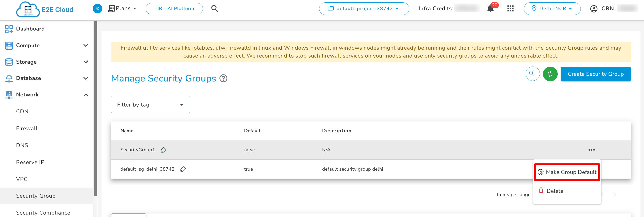This screenshot has width=644, height=217.
Task: Open the Filter by tag dropdown
Action: click(x=150, y=105)
